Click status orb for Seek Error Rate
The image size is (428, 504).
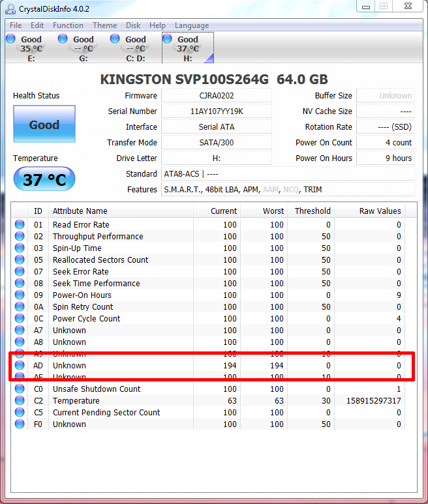point(20,271)
